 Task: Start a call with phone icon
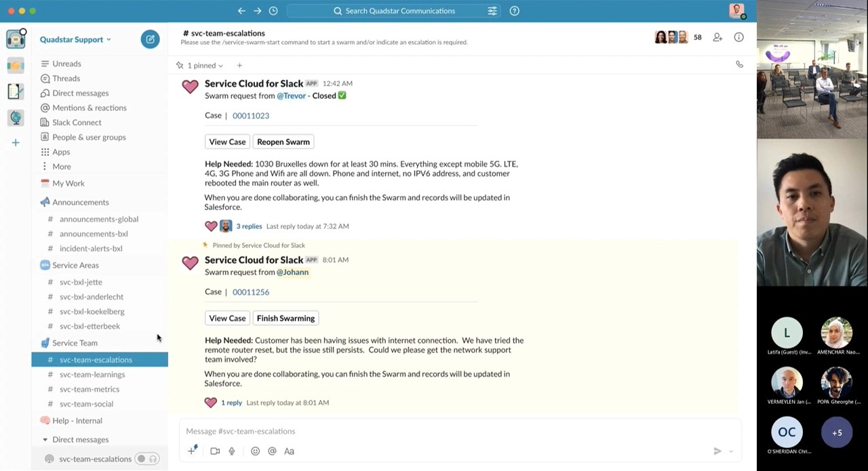[x=740, y=64]
